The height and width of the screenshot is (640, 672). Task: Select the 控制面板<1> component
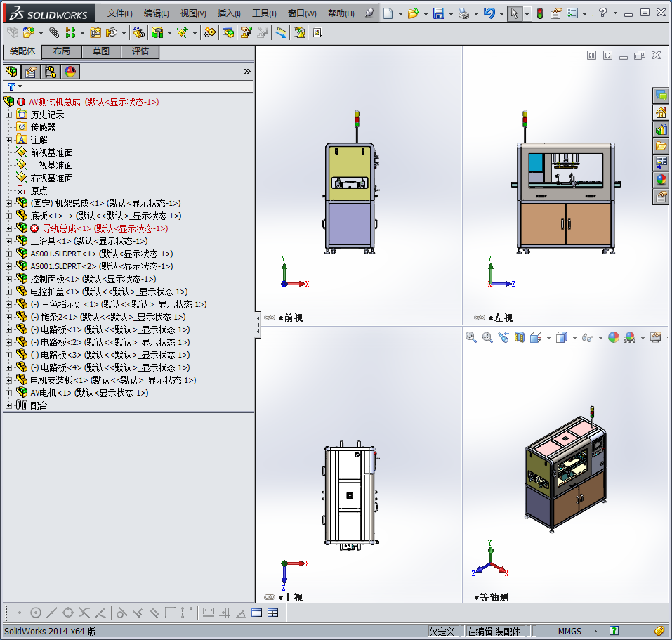tap(93, 279)
